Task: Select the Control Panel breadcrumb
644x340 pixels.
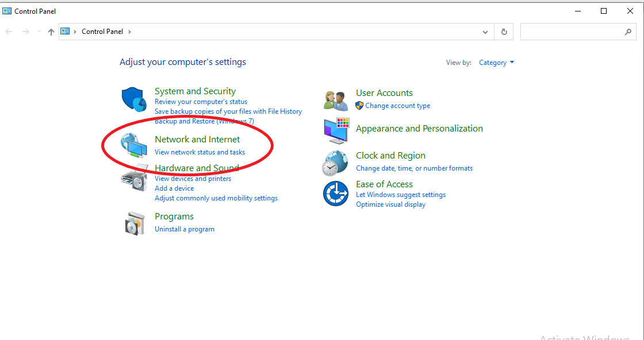Action: pyautogui.click(x=102, y=32)
